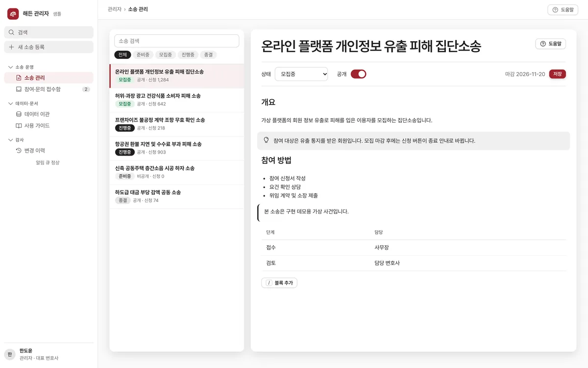Click the inbox icon next to 참여·문의 접수함

pos(19,89)
